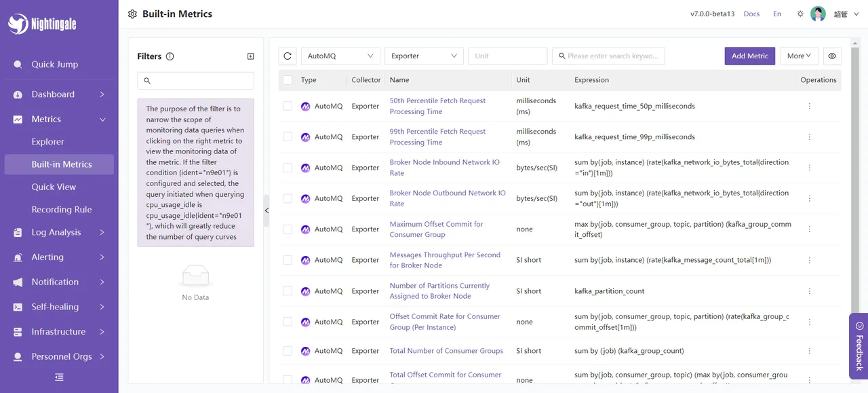The height and width of the screenshot is (393, 868).
Task: Toggle the light/dark theme sun icon
Action: 800,14
